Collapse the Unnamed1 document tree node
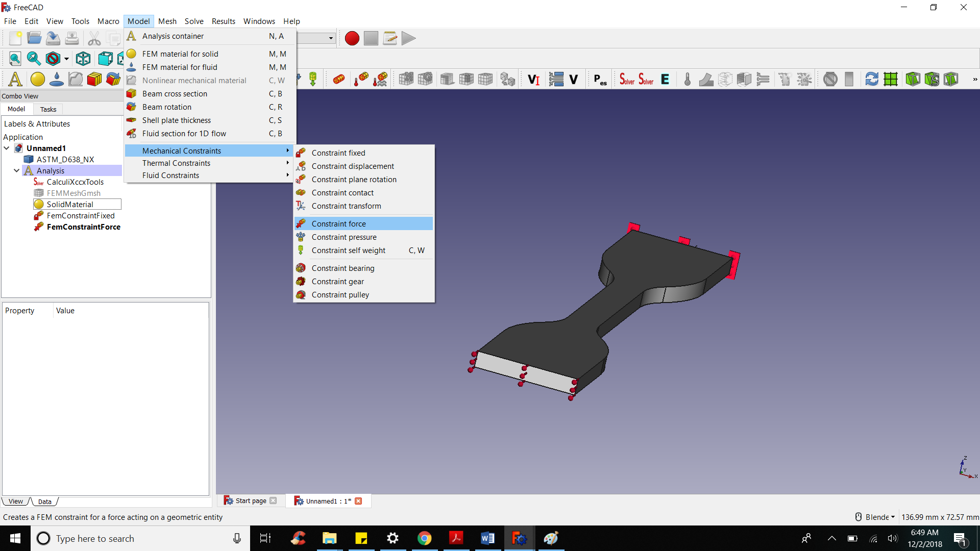 point(7,148)
